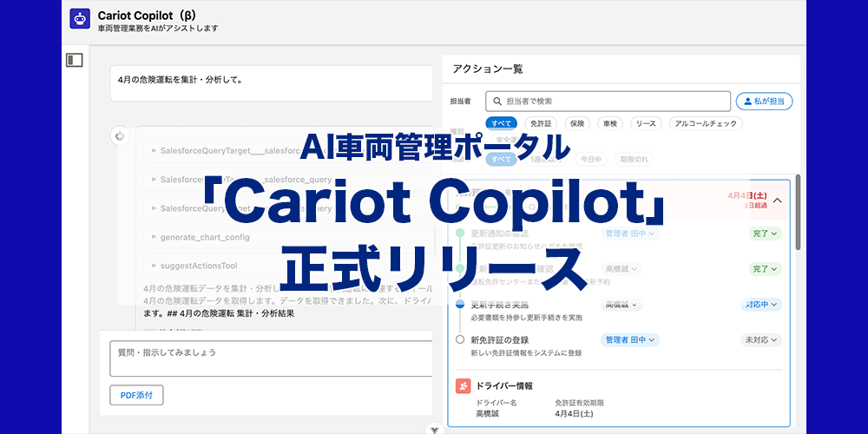Viewport: 868px width, 434px height.
Task: Click the 更新手続き実施 step title
Action: (x=500, y=305)
